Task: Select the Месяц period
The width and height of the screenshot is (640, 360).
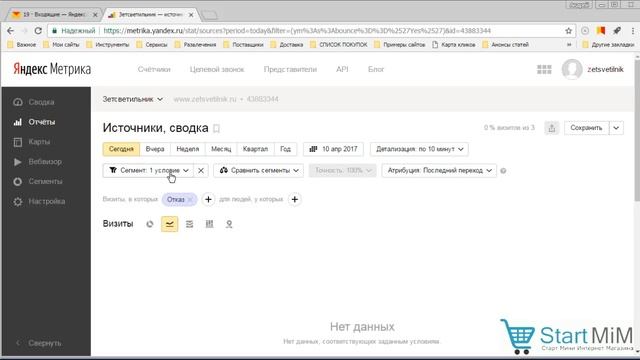Action: click(x=221, y=149)
